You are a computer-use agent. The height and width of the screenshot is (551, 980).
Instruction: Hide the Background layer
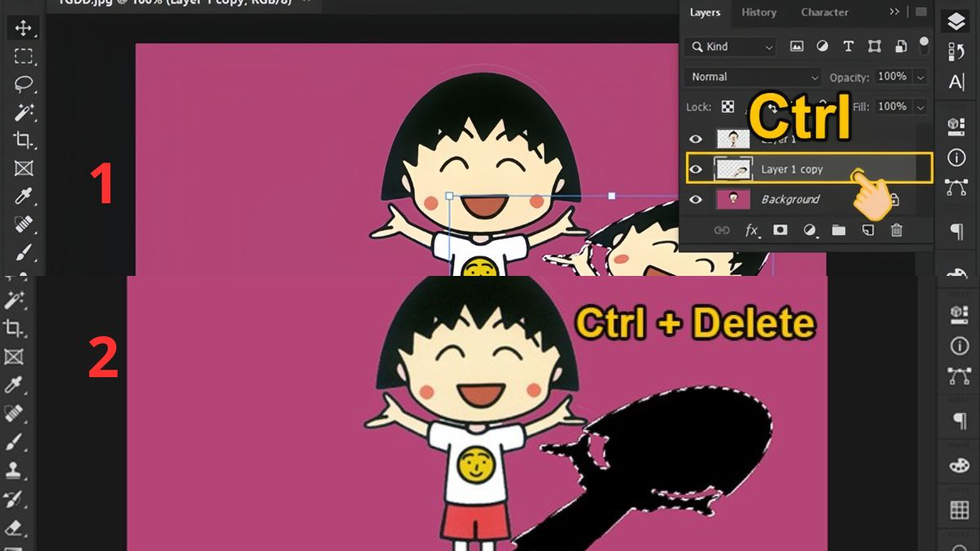(696, 200)
